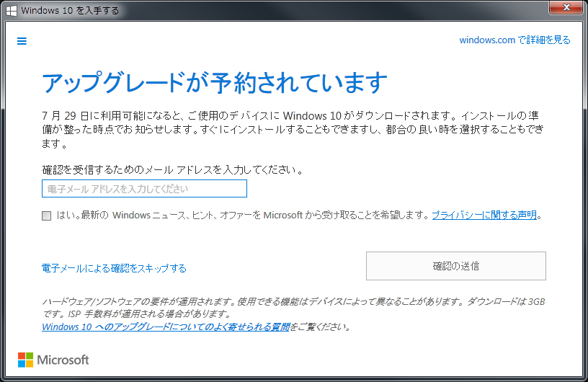Screen dimensions: 588x382
Task: Click the title text Windows 10 を入手する
Action: (70, 11)
